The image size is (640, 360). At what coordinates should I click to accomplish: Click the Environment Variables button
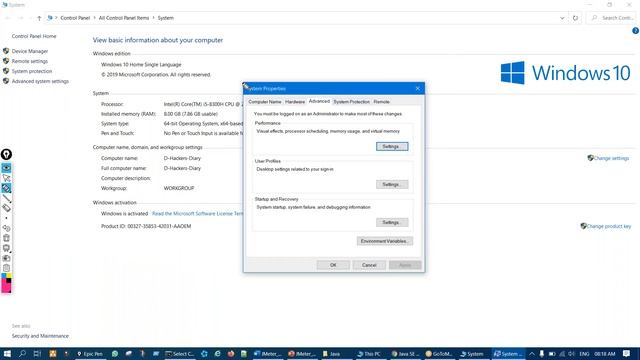coord(384,241)
